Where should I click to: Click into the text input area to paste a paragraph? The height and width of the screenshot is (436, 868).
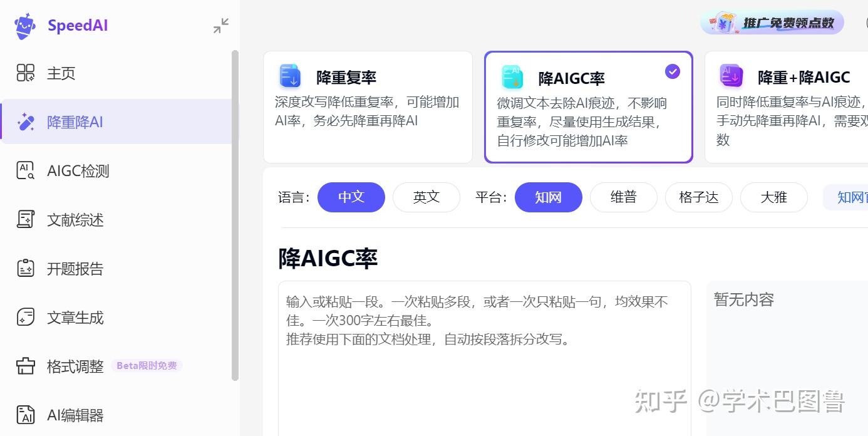485,358
